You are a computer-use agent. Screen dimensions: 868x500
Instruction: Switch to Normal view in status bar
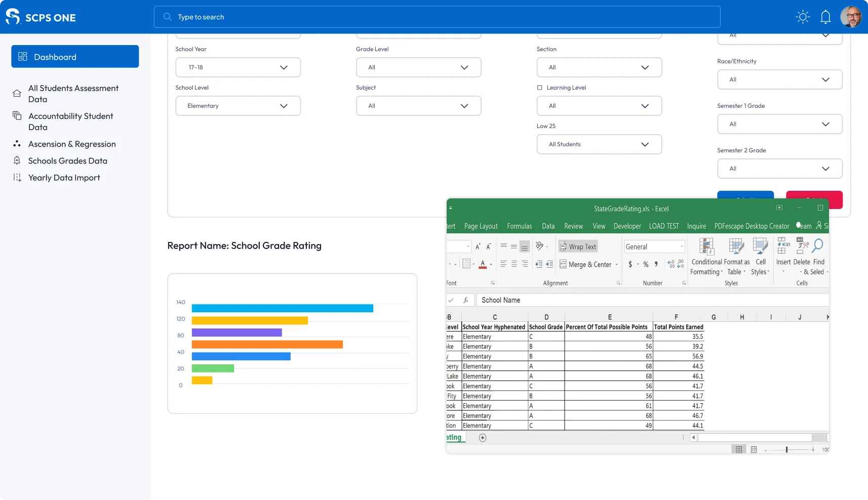pos(739,449)
